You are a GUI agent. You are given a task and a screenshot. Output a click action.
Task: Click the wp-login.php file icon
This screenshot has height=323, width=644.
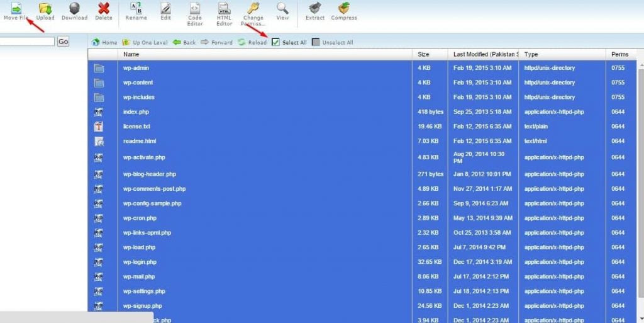(99, 262)
